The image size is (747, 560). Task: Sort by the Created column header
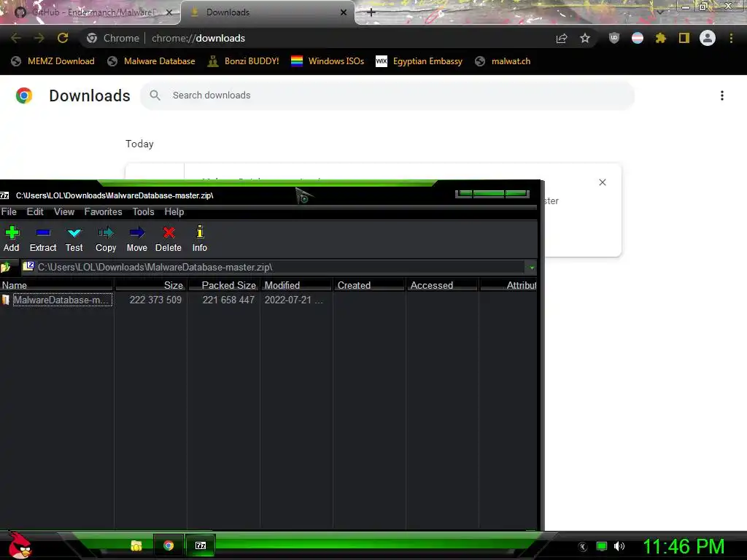[x=369, y=285]
